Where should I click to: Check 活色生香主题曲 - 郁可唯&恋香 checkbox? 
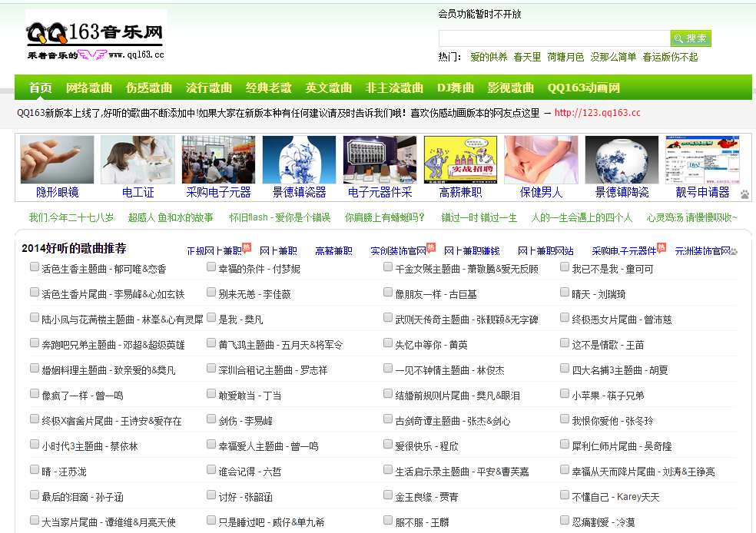[35, 266]
